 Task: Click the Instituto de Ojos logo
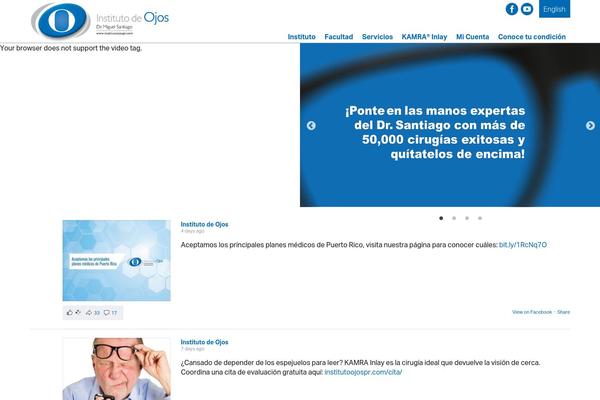click(100, 20)
